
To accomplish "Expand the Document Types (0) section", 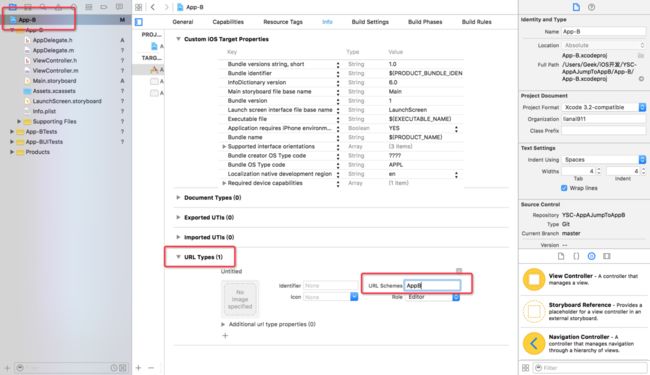I will (x=178, y=198).
